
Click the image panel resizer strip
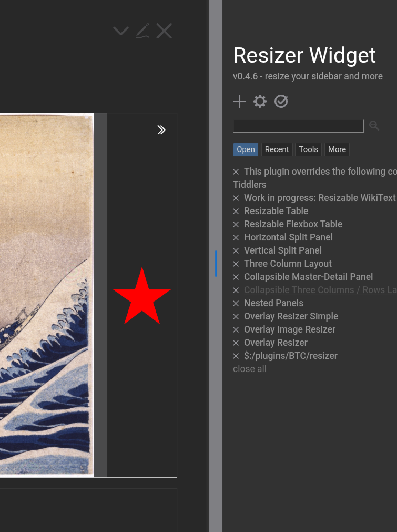[x=100, y=295]
